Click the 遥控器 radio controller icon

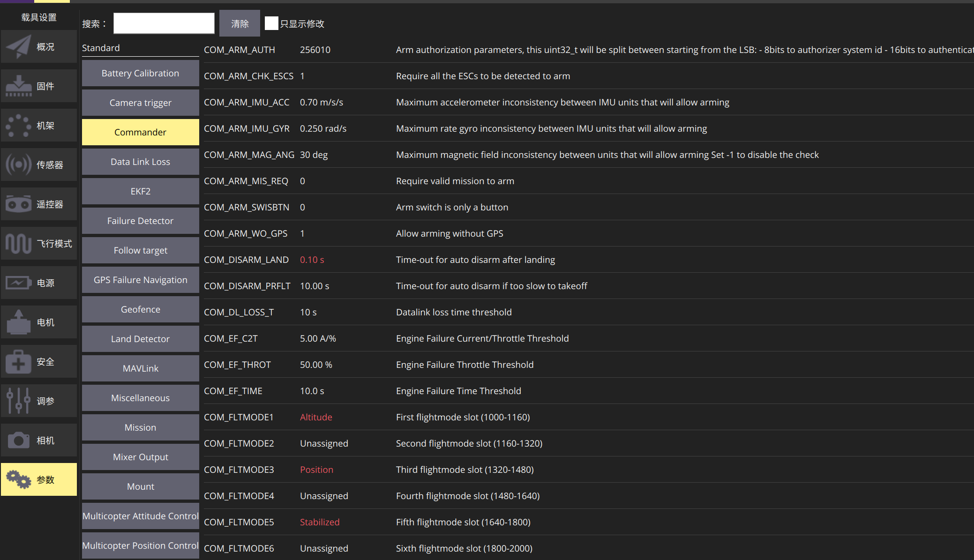pos(19,204)
